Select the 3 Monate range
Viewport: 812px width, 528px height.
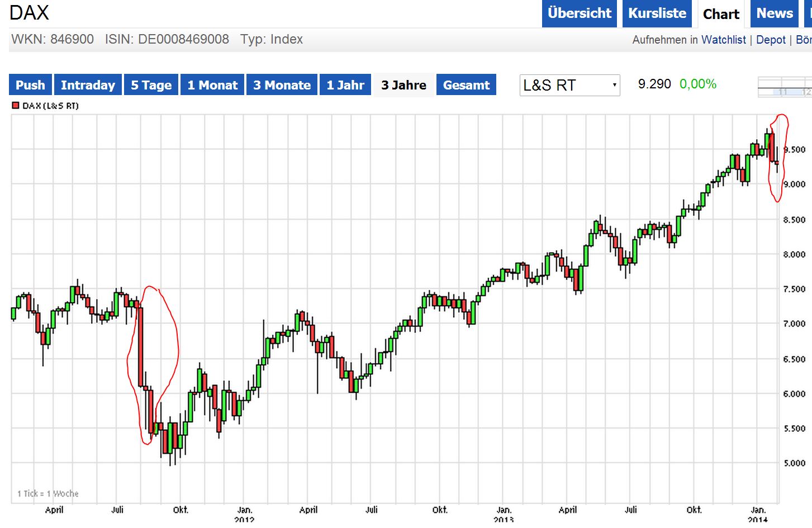pyautogui.click(x=282, y=84)
